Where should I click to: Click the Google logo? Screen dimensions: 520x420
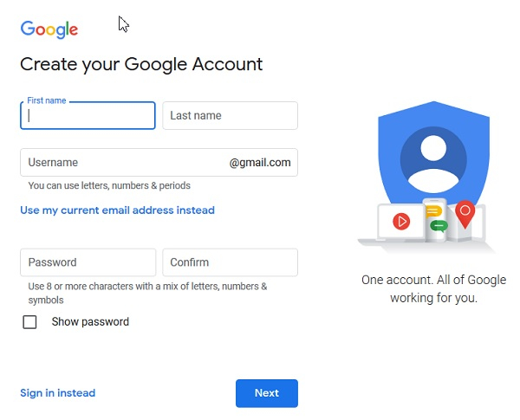(x=49, y=29)
